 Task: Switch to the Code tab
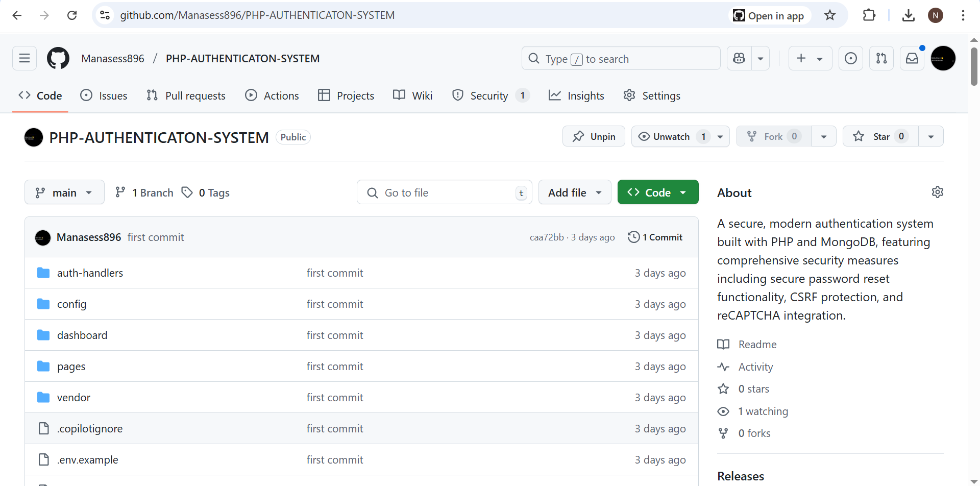tap(40, 95)
